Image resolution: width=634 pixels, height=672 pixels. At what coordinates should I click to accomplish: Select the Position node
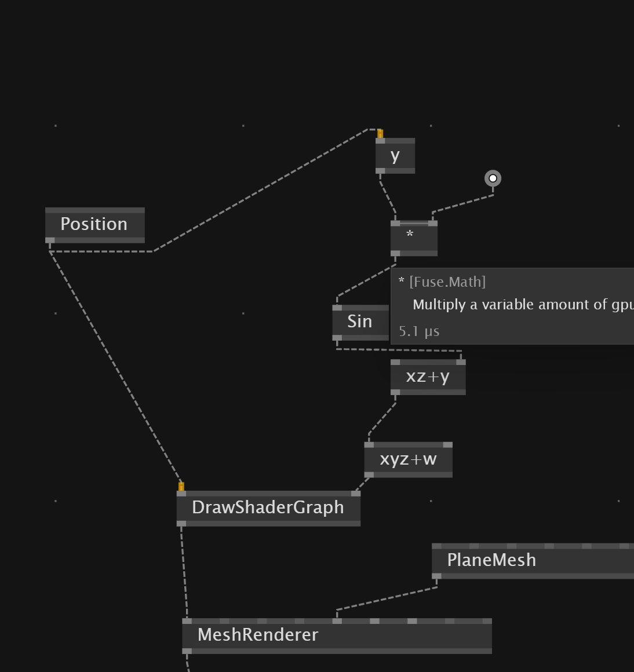[x=94, y=225]
